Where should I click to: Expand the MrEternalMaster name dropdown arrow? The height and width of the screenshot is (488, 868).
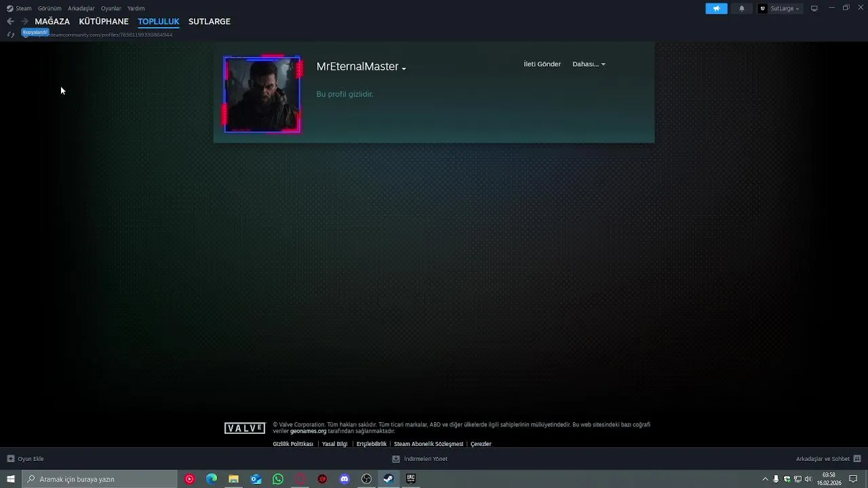click(x=403, y=68)
